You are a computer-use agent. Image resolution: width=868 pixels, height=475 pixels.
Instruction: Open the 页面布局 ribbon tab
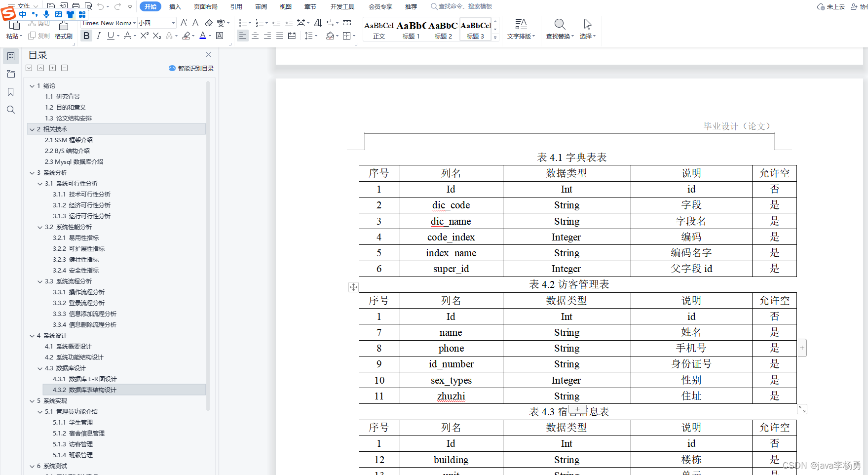pos(206,6)
